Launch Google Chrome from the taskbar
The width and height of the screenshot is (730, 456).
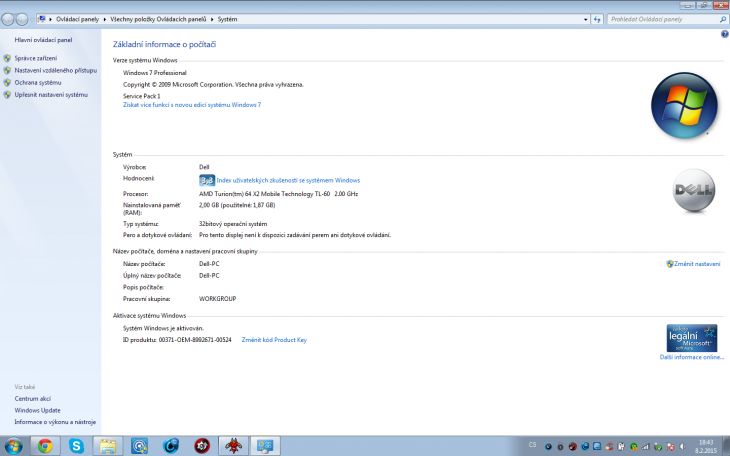coord(45,446)
